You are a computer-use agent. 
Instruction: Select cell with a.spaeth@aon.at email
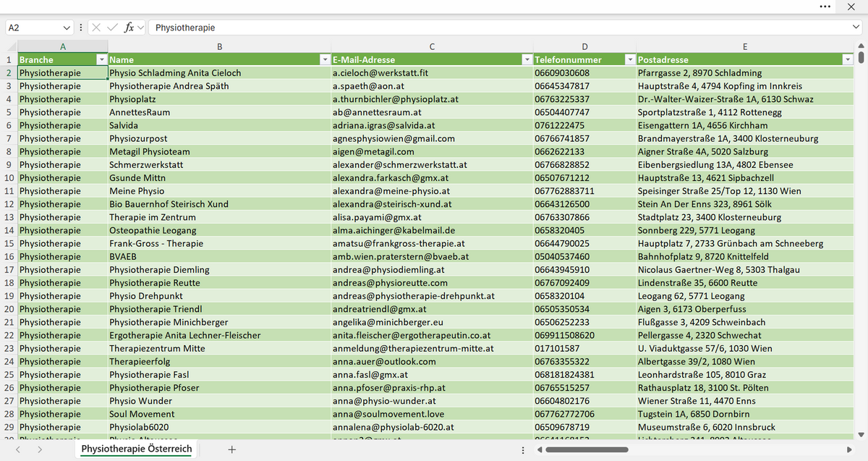[432, 86]
